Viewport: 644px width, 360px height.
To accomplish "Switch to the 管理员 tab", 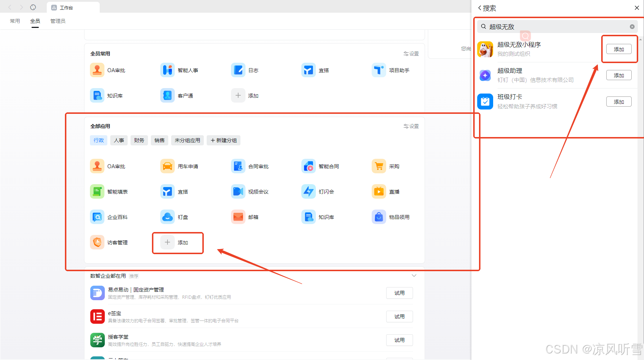I will (58, 21).
